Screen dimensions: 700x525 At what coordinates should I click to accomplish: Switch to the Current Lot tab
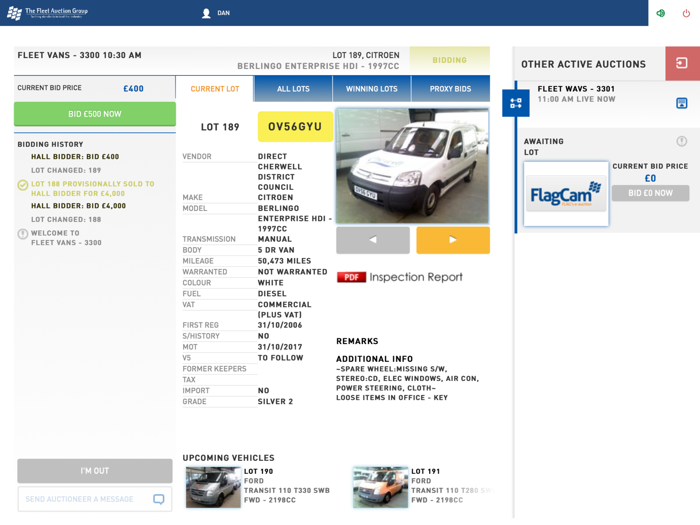pyautogui.click(x=215, y=89)
